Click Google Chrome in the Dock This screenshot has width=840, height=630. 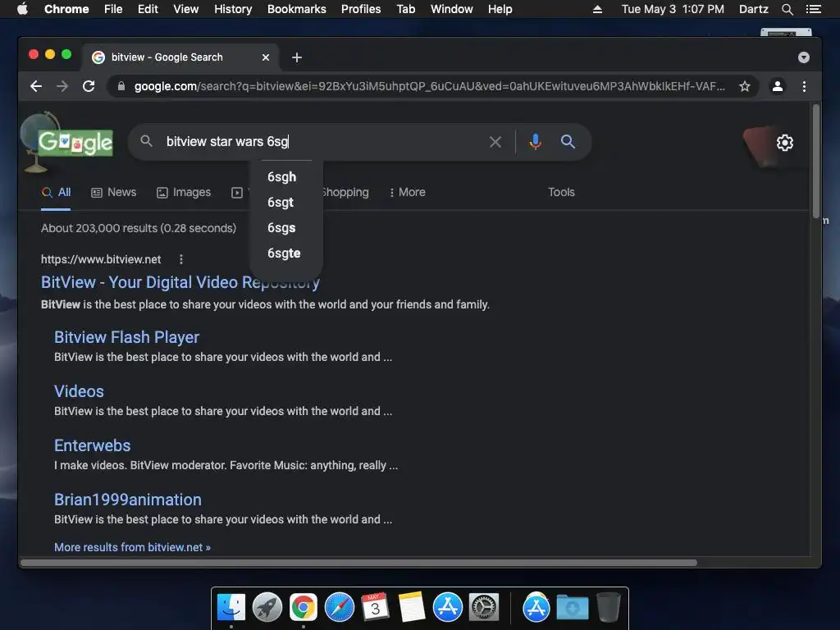304,607
